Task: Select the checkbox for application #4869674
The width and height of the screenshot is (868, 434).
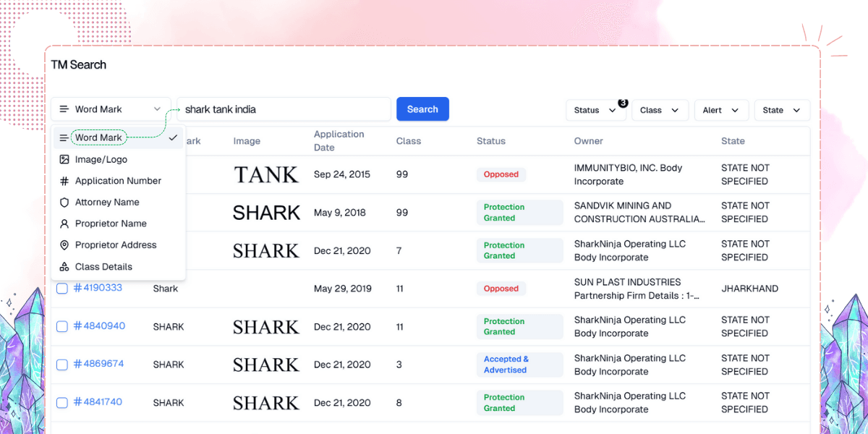Action: tap(61, 365)
